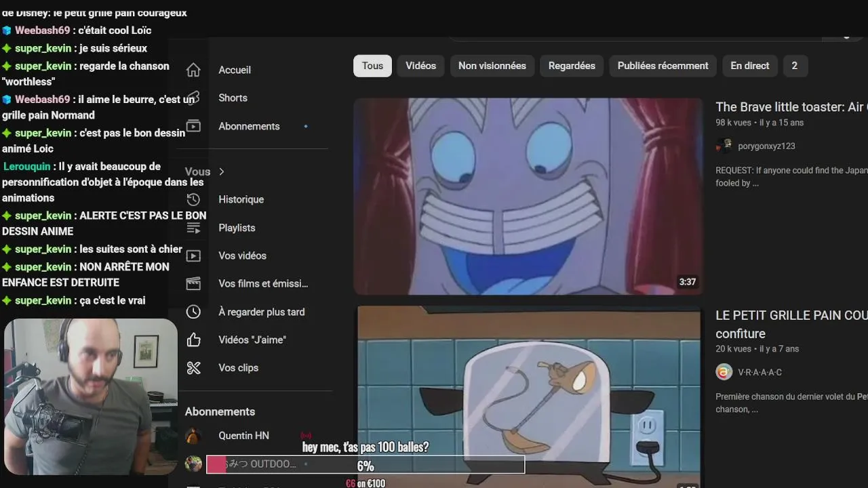Go to Historique in the sidebar

tap(241, 199)
